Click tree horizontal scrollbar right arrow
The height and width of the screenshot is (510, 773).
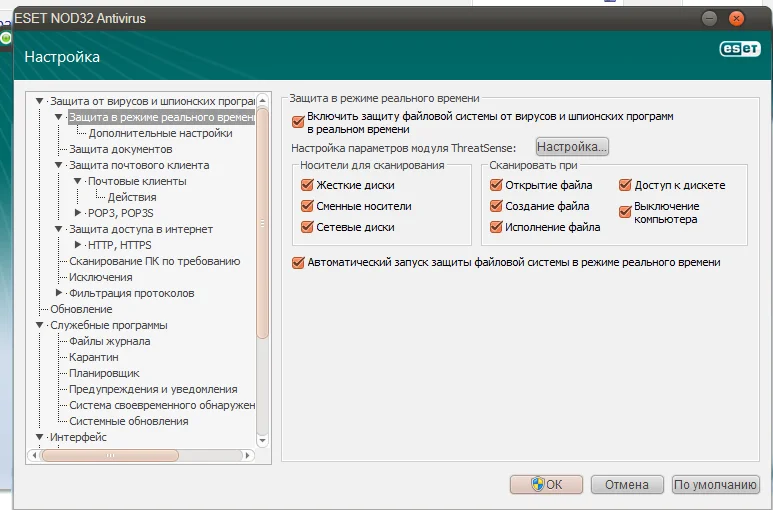[x=248, y=455]
